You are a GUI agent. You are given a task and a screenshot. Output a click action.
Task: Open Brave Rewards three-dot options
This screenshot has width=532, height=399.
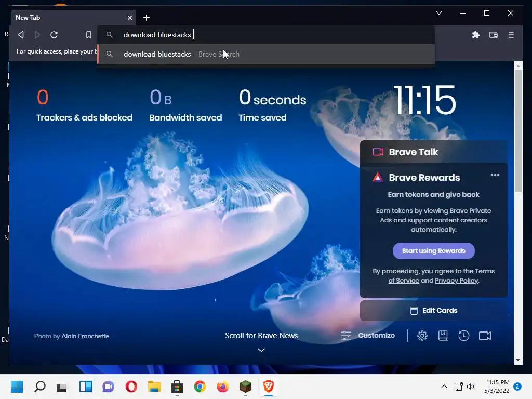click(495, 175)
